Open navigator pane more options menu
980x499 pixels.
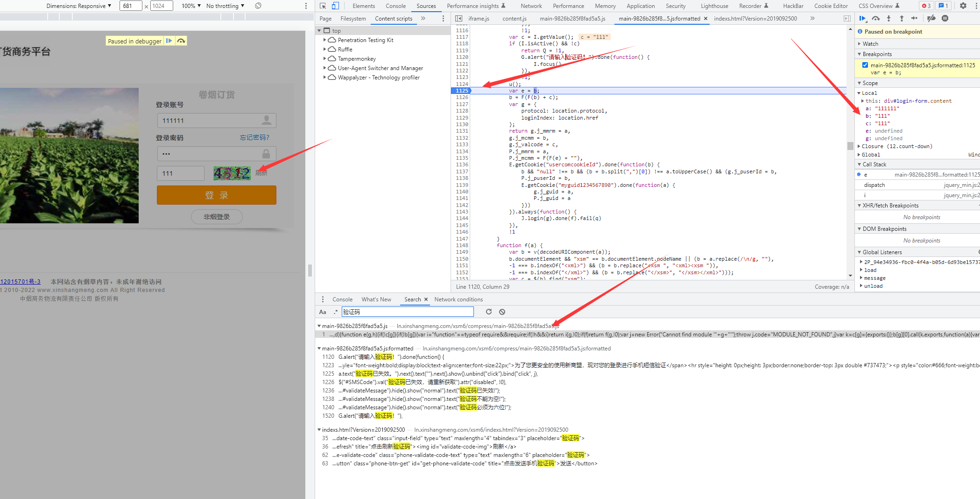click(443, 18)
